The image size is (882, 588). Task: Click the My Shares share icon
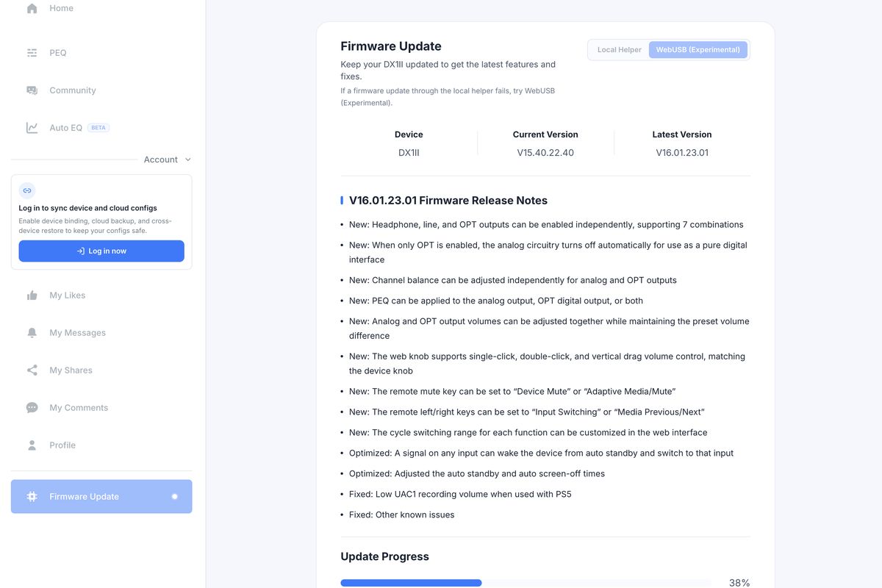point(32,370)
